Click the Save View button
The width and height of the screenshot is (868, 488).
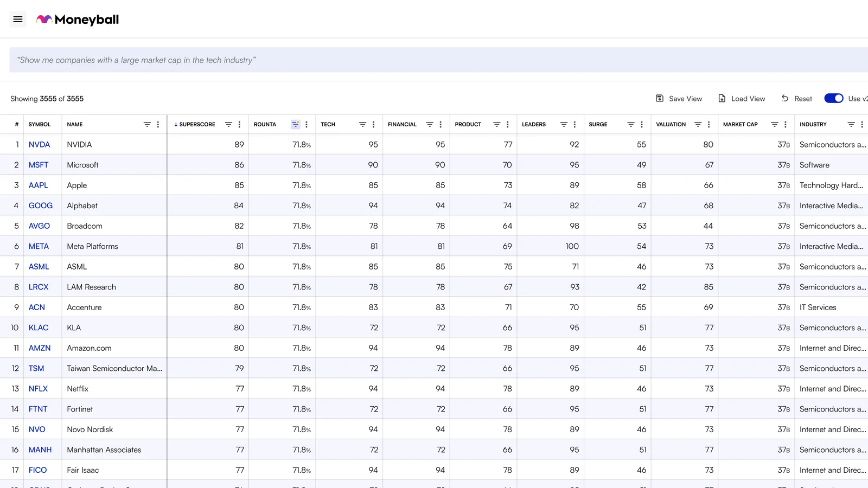(x=679, y=99)
